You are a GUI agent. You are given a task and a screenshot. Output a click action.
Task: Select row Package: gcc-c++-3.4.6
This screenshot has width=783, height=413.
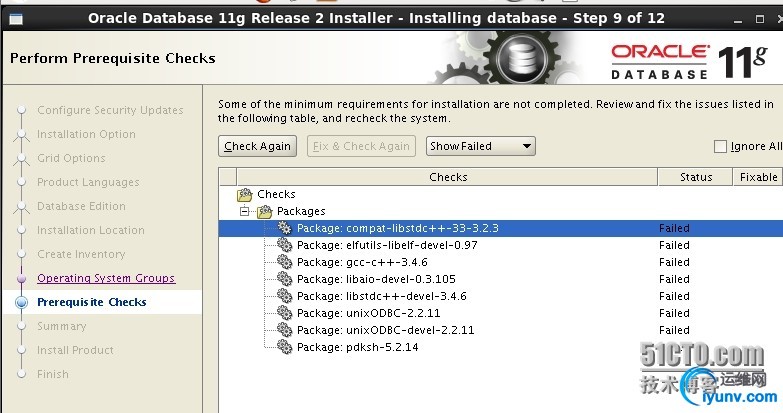(501, 262)
